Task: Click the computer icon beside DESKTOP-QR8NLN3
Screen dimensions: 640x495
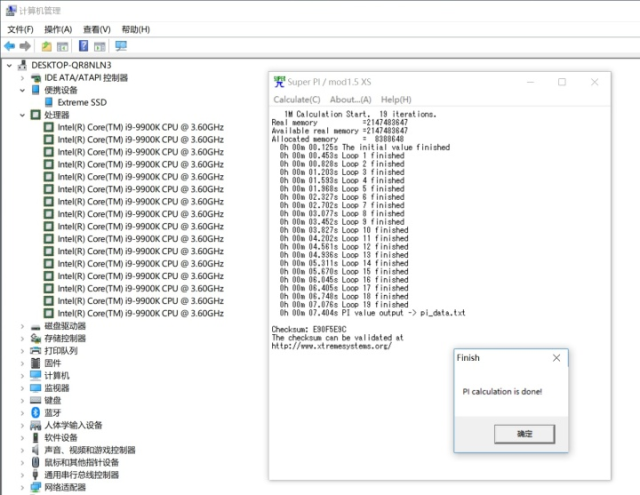Action: pyautogui.click(x=23, y=65)
